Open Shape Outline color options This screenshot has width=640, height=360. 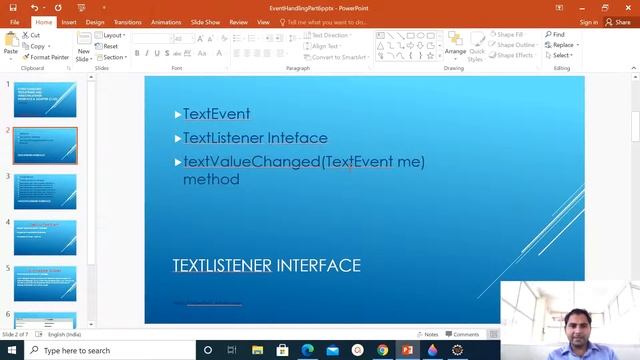[x=514, y=44]
